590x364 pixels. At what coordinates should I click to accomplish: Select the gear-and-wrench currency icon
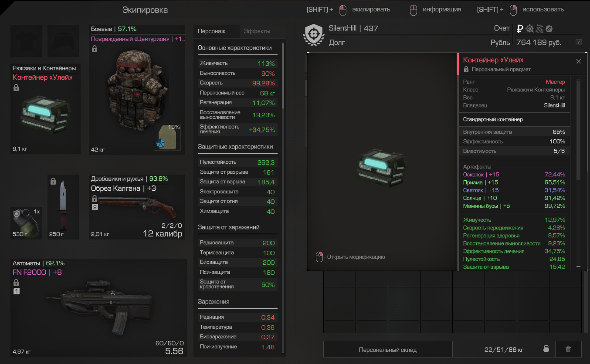[530, 29]
